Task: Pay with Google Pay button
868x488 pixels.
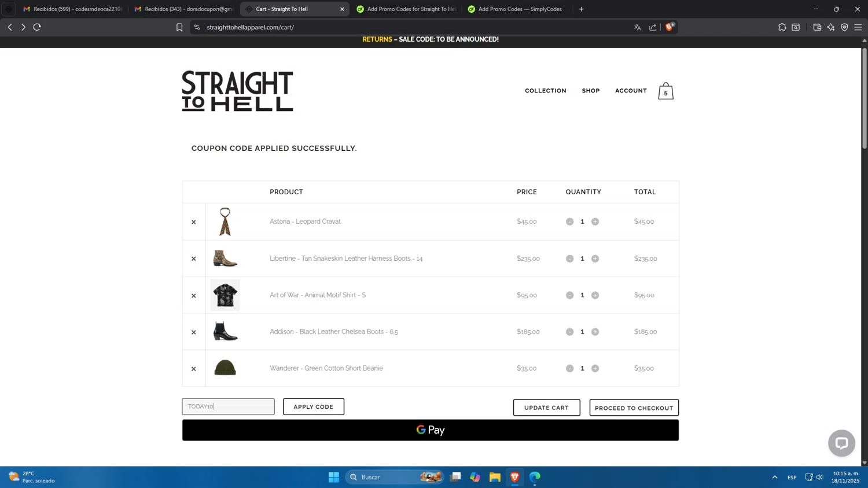Action: pos(431,430)
